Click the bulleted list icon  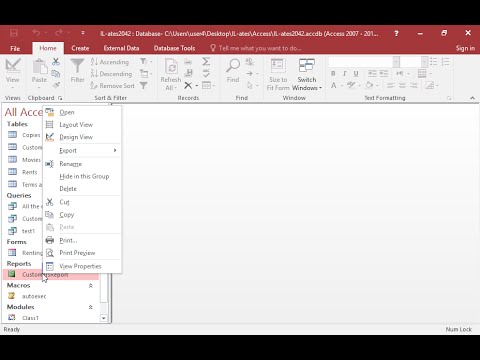coord(434,62)
